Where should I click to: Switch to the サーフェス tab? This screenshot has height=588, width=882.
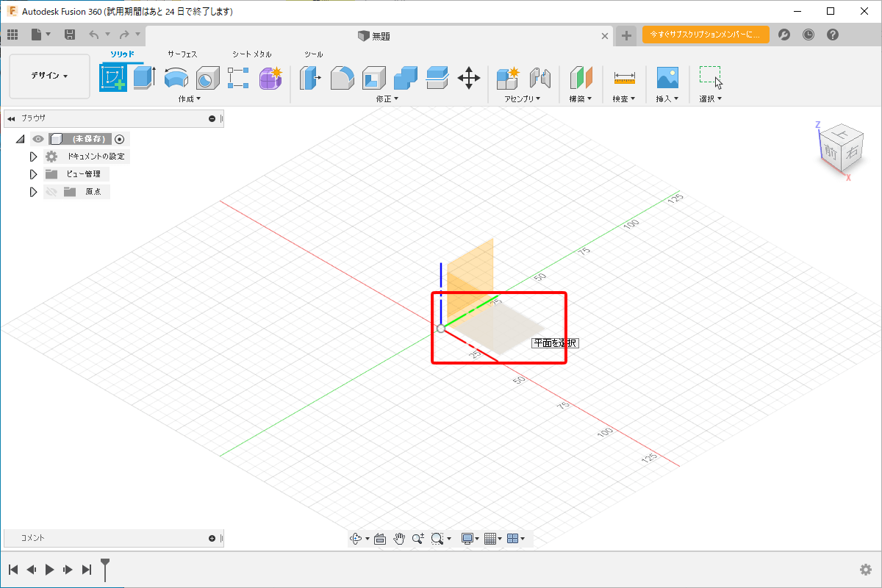(182, 54)
